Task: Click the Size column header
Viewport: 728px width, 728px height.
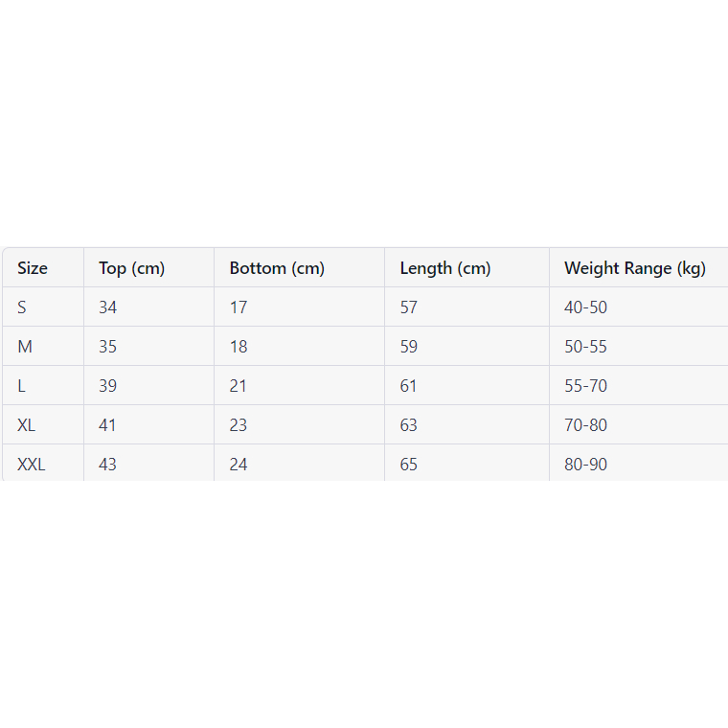Action: pyautogui.click(x=33, y=268)
